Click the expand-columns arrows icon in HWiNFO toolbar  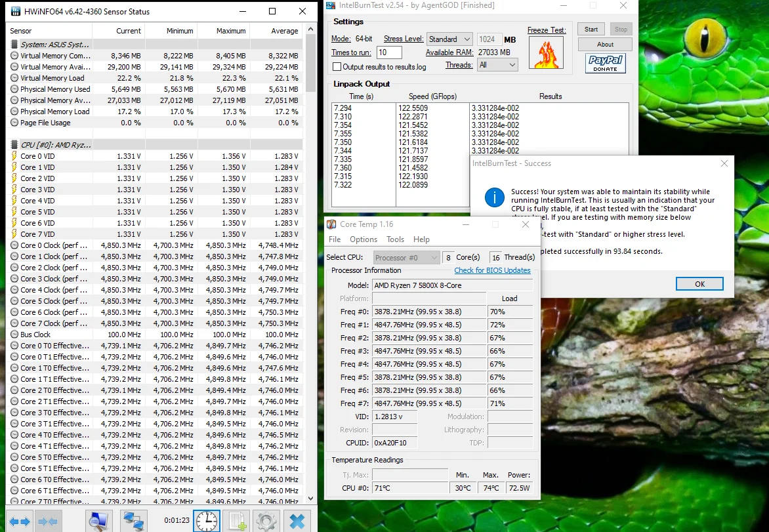(20, 522)
